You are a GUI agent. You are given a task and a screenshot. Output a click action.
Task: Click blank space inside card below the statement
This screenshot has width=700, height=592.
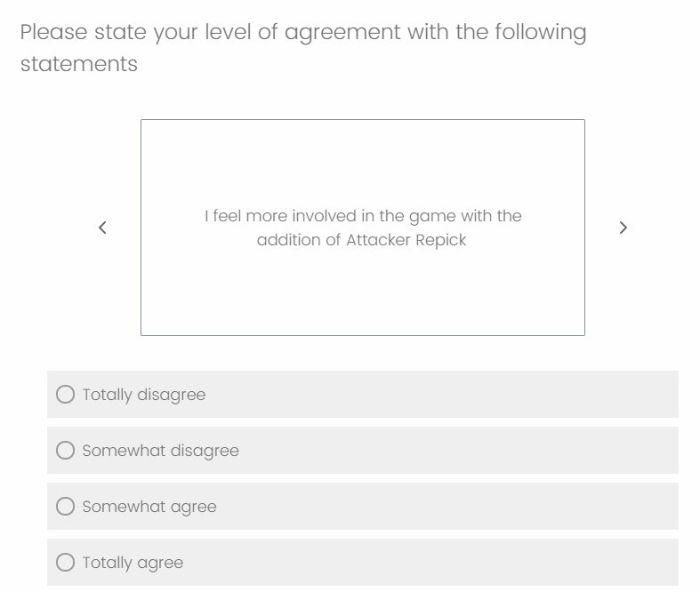[363, 294]
